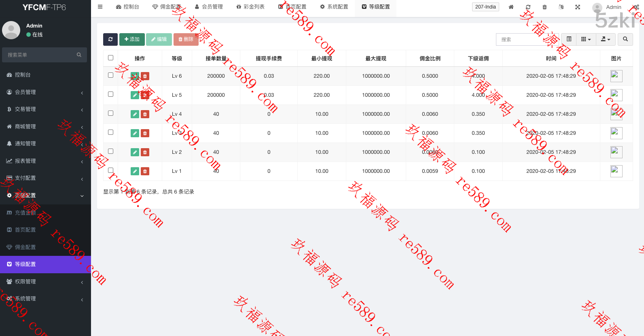Viewport: 644px width, 336px height.
Task: Check the box for the Lv 6 row
Action: click(x=110, y=75)
